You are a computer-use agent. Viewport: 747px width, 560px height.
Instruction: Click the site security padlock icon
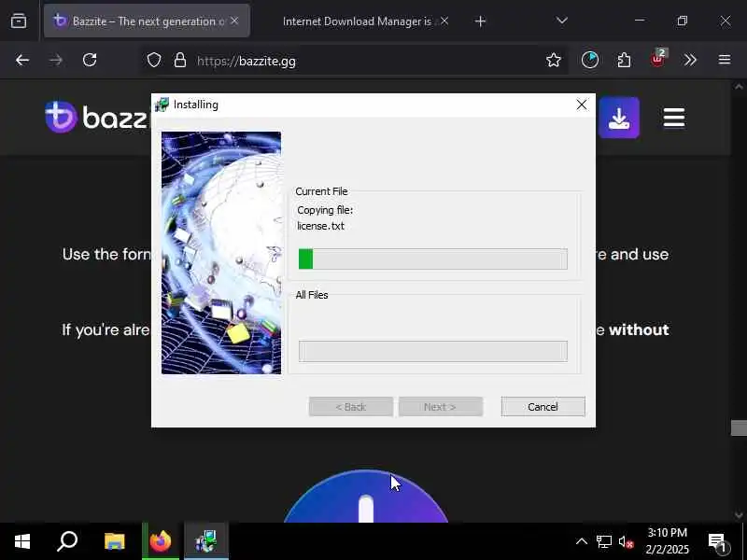coord(180,61)
